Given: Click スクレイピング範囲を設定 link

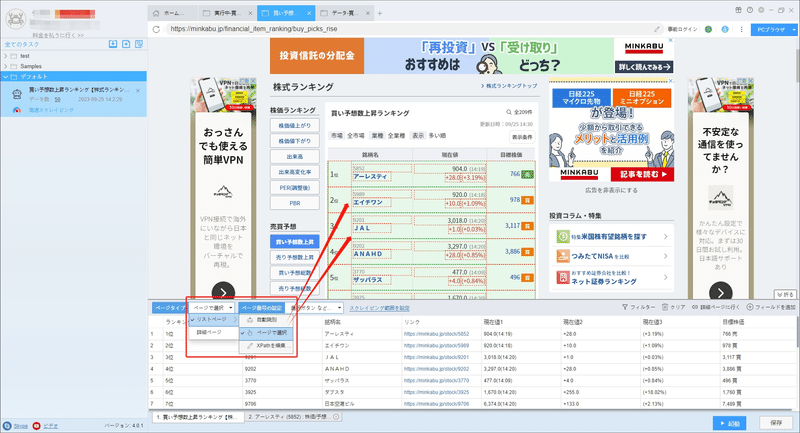Looking at the screenshot, I should click(x=380, y=308).
